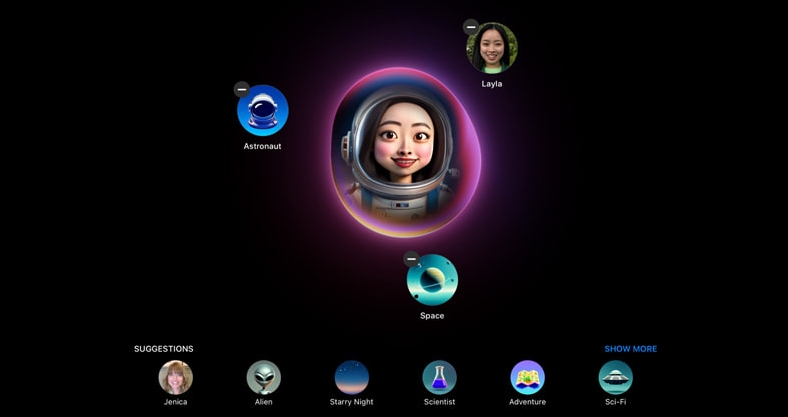Viewport: 788px width, 417px height.
Task: Remove the Space concept with its minus button
Action: [411, 259]
